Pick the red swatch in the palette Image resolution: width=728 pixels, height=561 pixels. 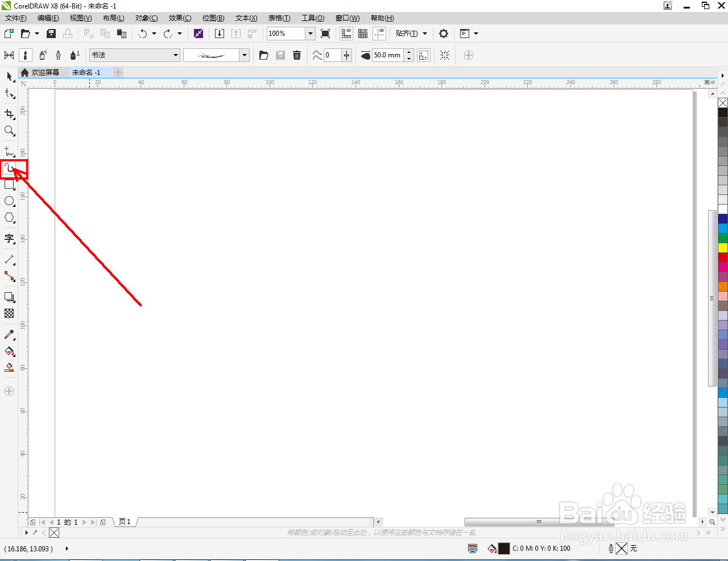723,257
